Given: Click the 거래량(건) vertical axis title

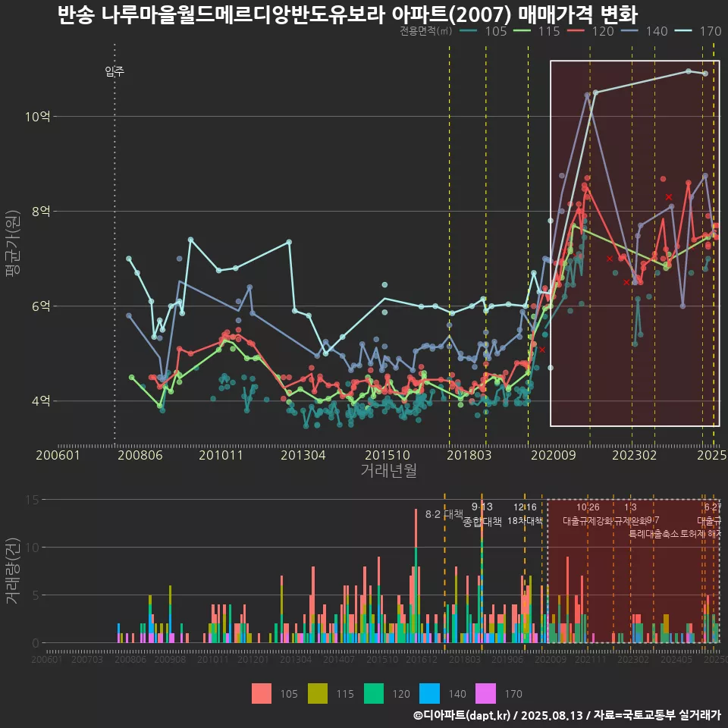Looking at the screenshot, I should 13,571.
